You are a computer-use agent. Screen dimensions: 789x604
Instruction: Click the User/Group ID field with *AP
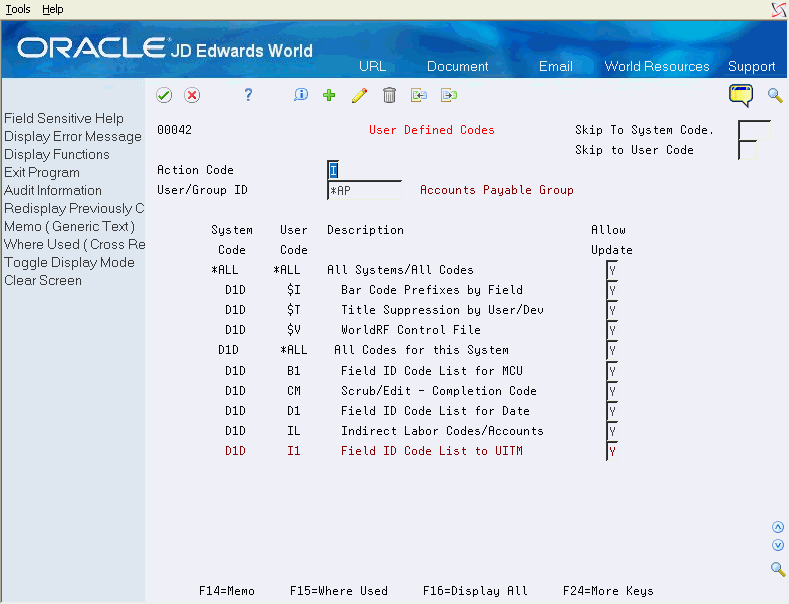click(364, 190)
